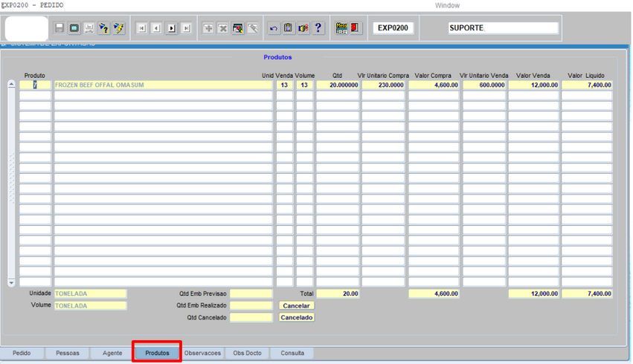Screen dimensions: 633x364
Task: Click the delete record X icon
Action: point(223,28)
